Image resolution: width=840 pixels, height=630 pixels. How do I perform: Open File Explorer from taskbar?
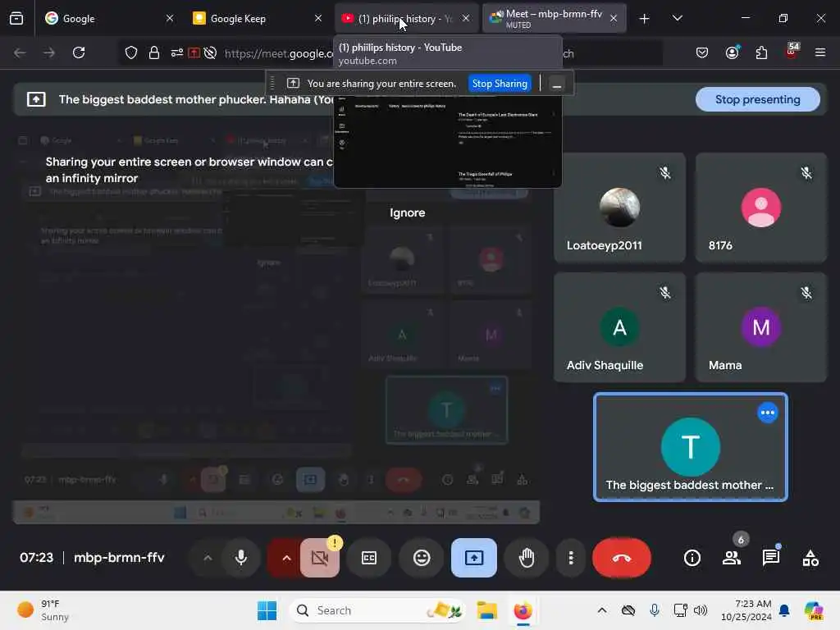(487, 610)
